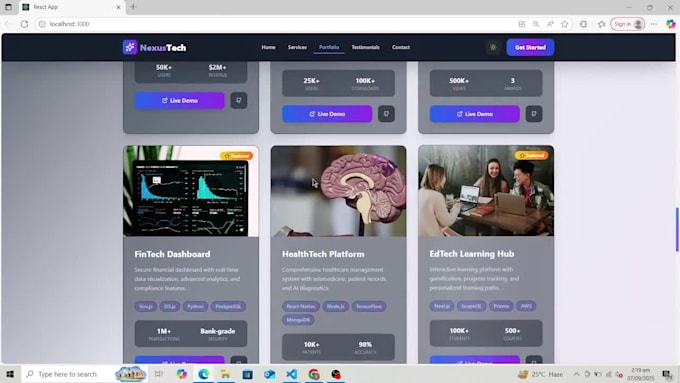680x383 pixels.
Task: Click the NexusTech brand name link
Action: (163, 48)
